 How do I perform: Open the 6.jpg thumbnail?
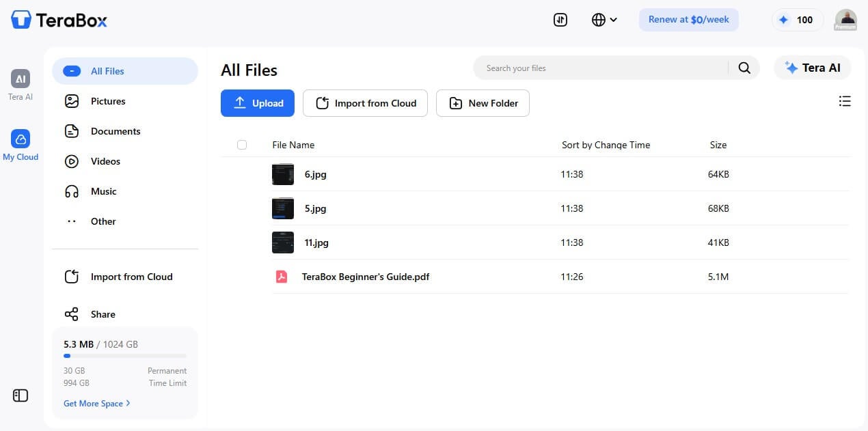coord(283,174)
